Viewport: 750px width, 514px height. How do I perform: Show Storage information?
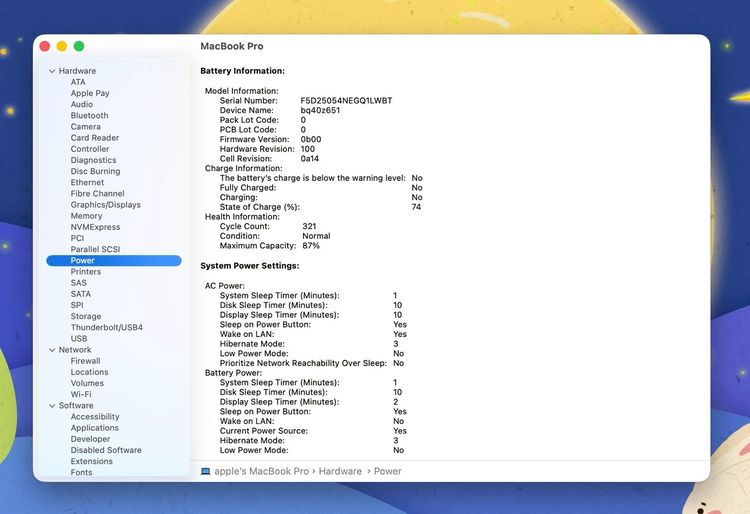(x=86, y=317)
